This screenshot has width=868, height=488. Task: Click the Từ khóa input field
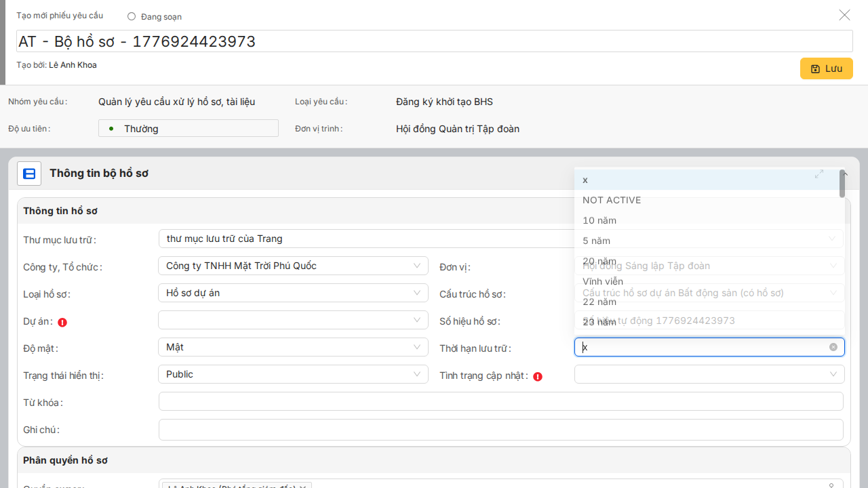[500, 401]
